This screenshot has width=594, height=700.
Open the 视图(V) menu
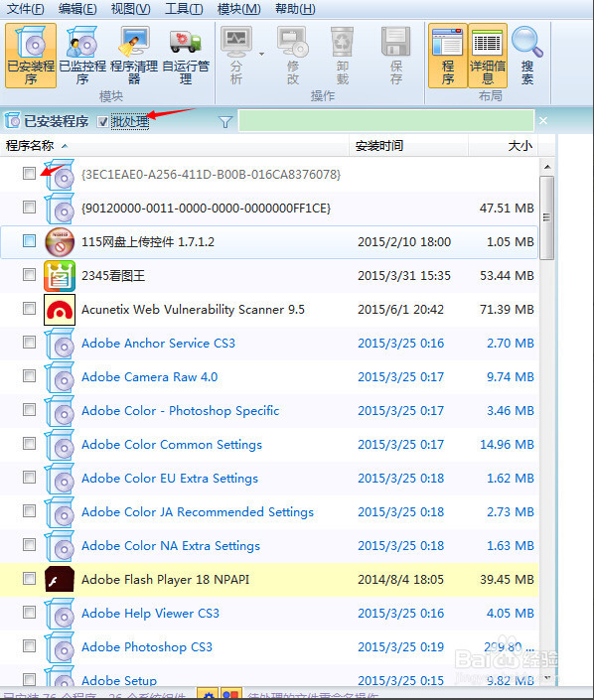(131, 9)
